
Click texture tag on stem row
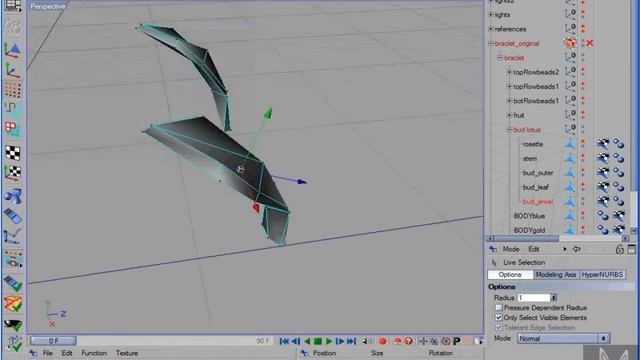pos(603,158)
